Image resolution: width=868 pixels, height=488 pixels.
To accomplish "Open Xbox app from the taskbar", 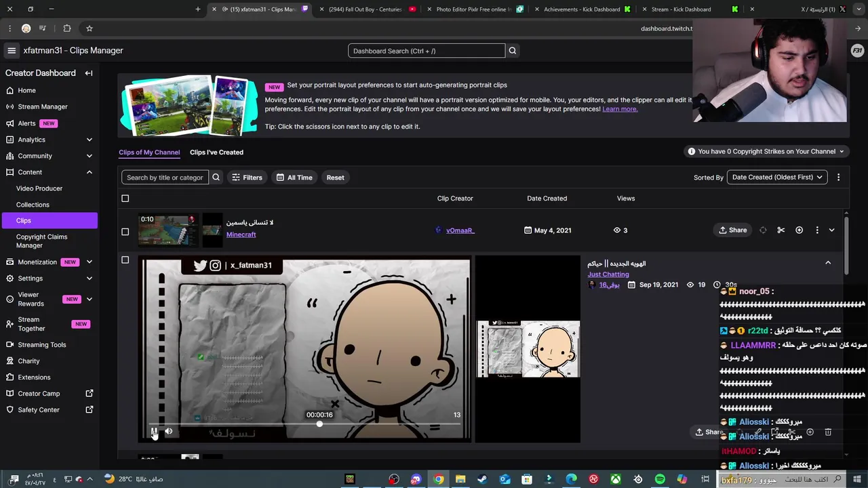I will tap(615, 479).
